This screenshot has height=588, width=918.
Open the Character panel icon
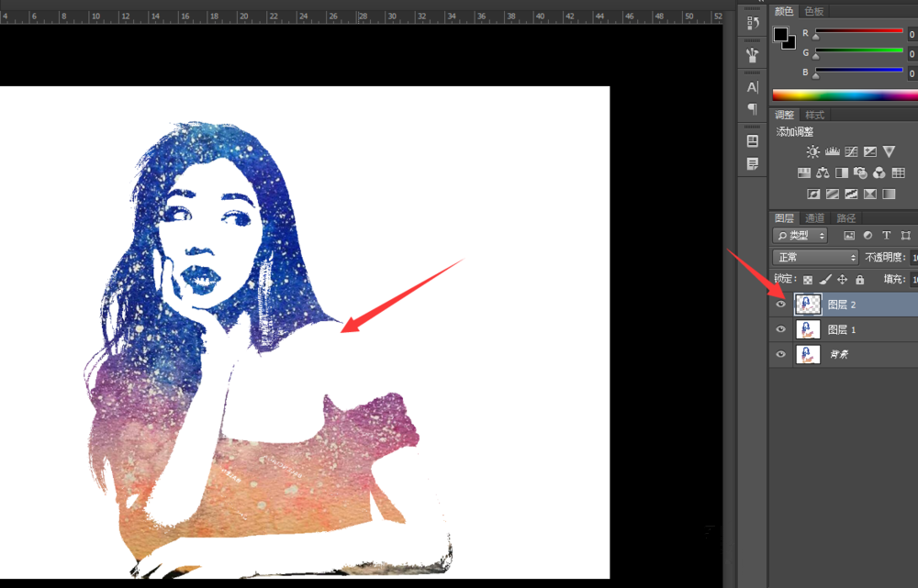coord(753,87)
